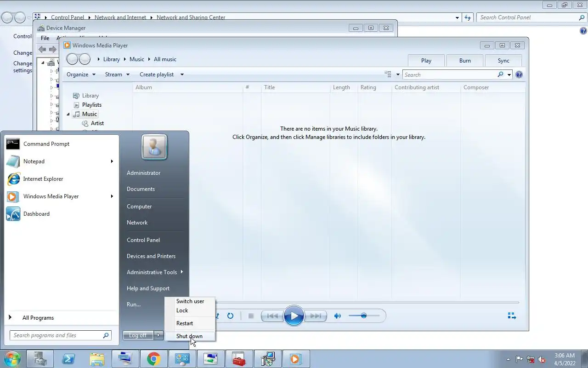Open Google Chrome from taskbar
The height and width of the screenshot is (368, 588).
point(154,359)
